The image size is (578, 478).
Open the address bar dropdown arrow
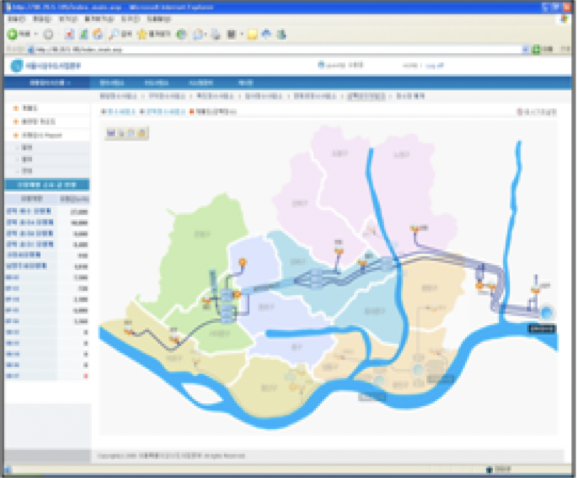tap(526, 49)
